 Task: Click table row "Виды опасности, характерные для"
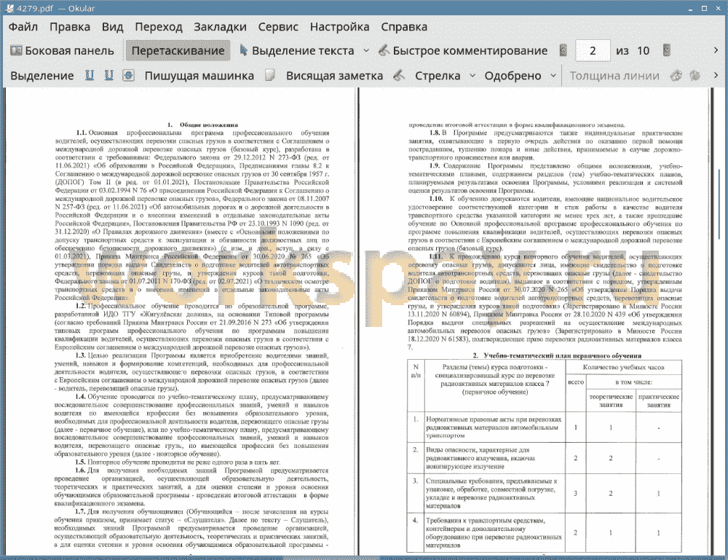545,458
